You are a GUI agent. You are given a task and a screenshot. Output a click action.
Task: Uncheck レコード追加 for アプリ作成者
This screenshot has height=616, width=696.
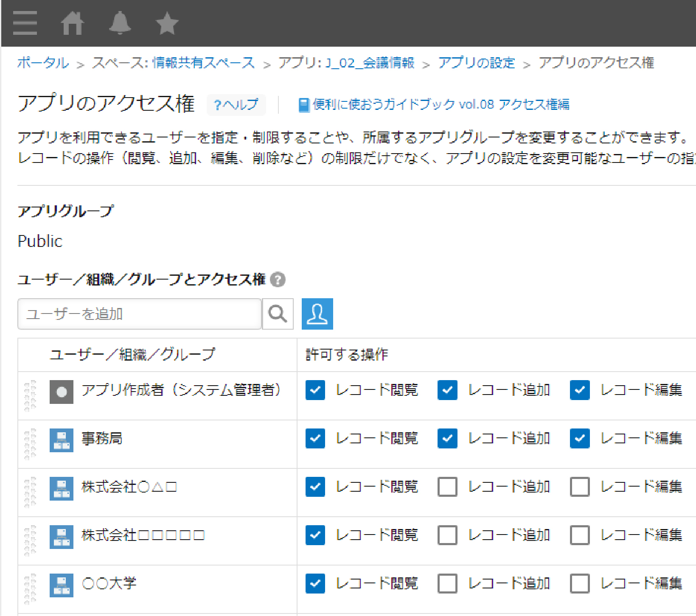point(447,390)
